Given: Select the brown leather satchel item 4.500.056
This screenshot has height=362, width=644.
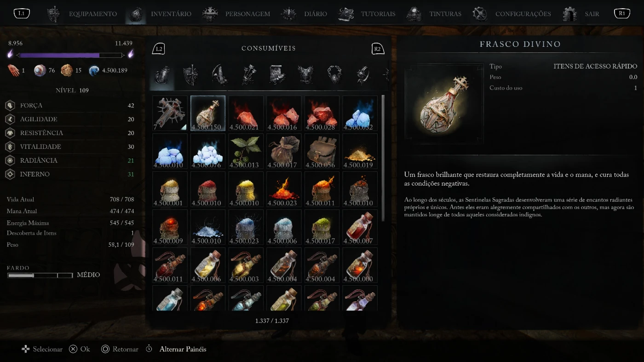Looking at the screenshot, I should tap(322, 151).
